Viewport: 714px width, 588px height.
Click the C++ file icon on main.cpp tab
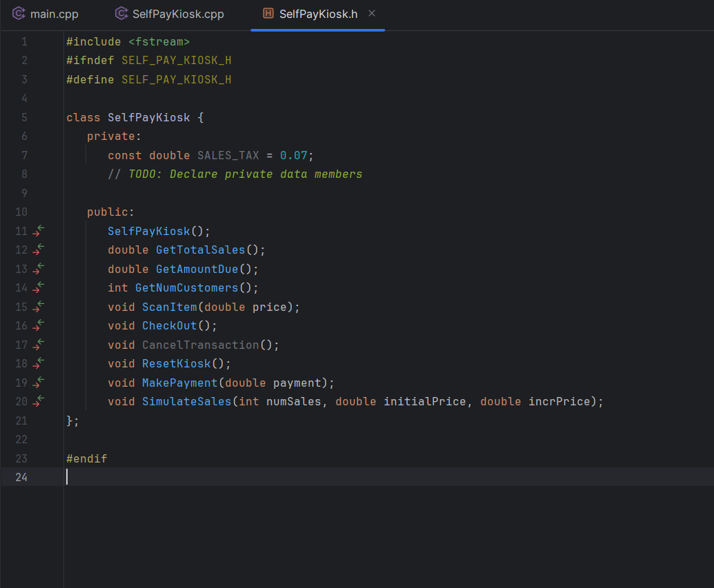19,13
